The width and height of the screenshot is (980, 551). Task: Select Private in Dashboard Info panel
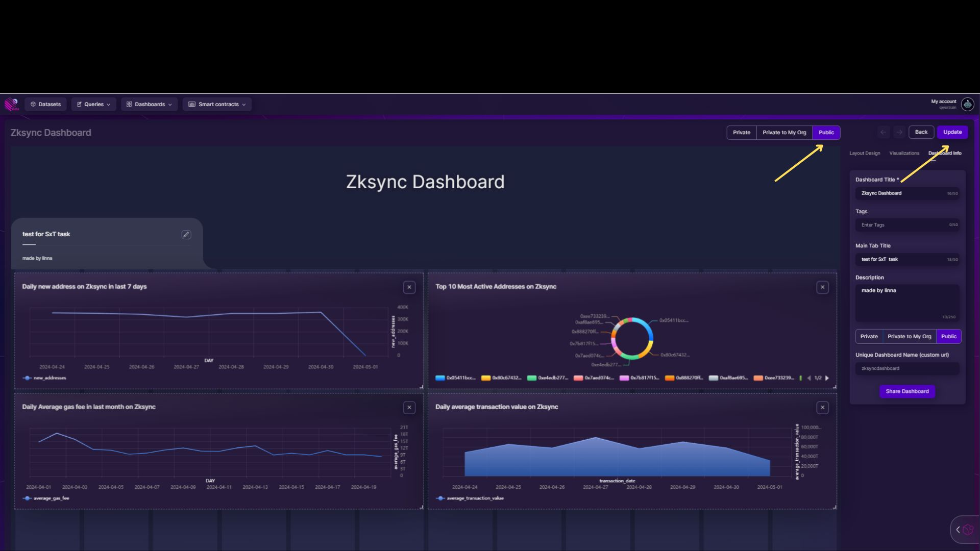[x=869, y=337]
